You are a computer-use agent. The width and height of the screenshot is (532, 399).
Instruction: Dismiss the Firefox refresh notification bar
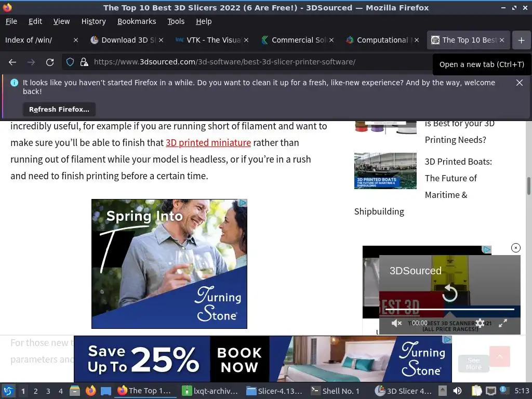pos(519,83)
